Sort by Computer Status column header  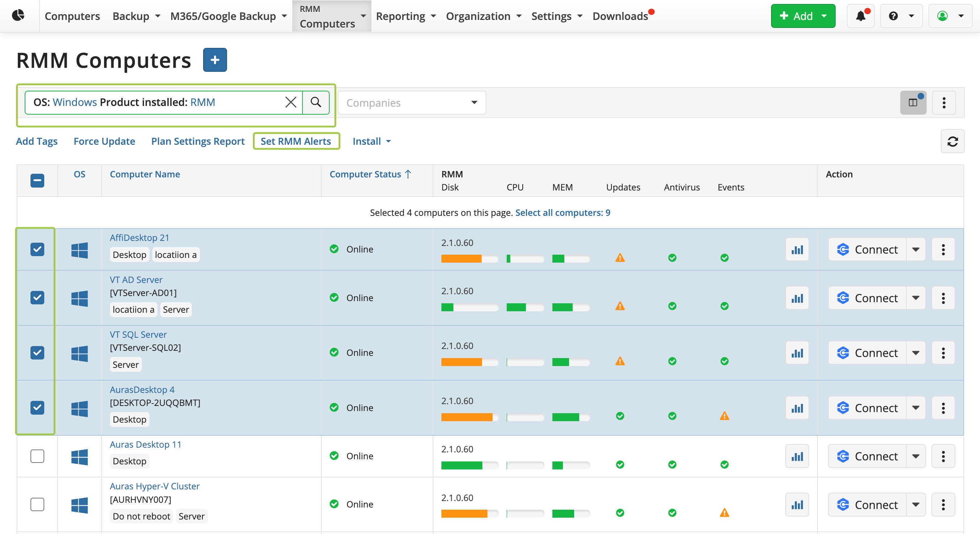pos(370,174)
